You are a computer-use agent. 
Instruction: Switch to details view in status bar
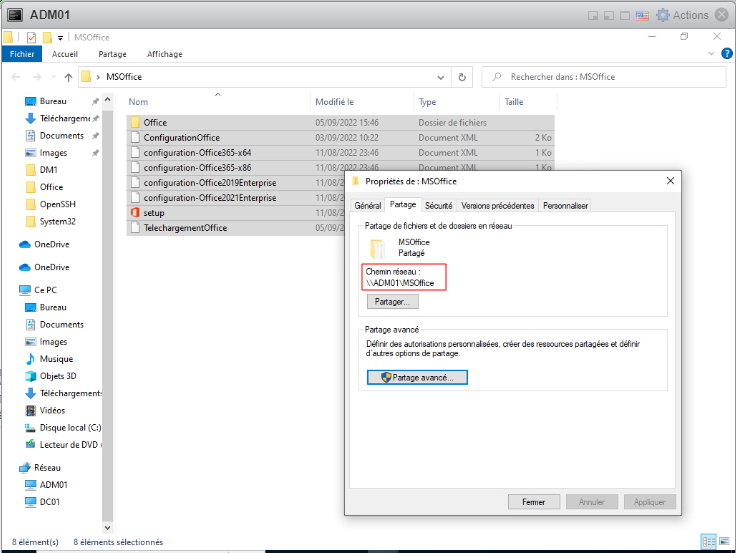click(708, 541)
